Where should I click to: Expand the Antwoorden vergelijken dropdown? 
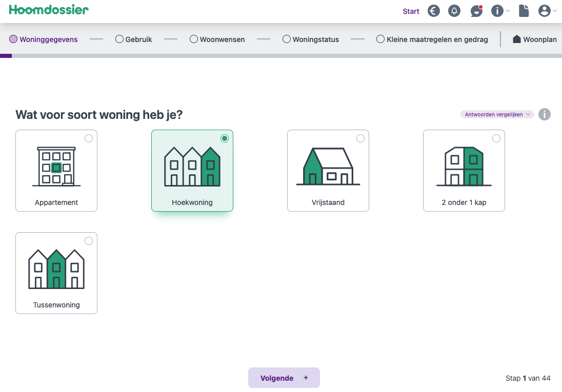tap(497, 114)
